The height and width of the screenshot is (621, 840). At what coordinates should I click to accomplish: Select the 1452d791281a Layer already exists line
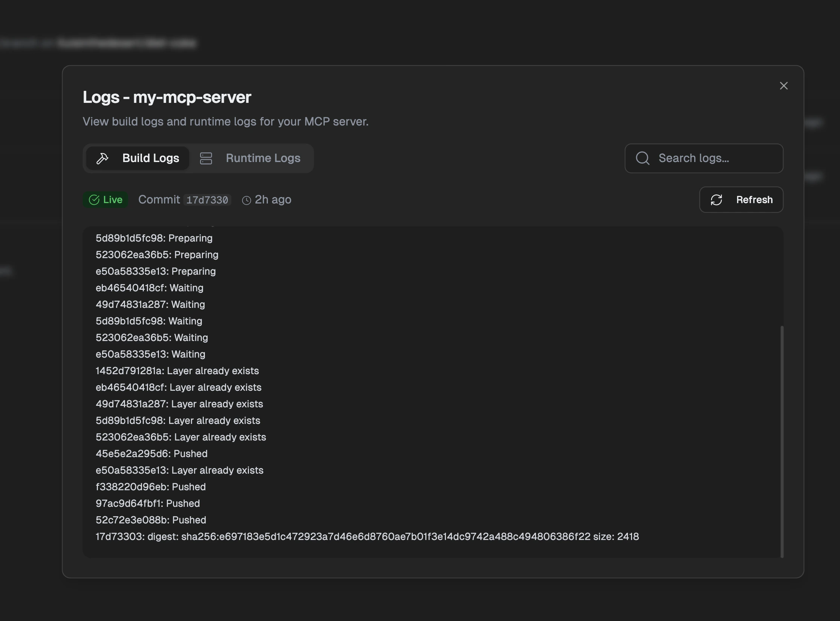tap(177, 371)
